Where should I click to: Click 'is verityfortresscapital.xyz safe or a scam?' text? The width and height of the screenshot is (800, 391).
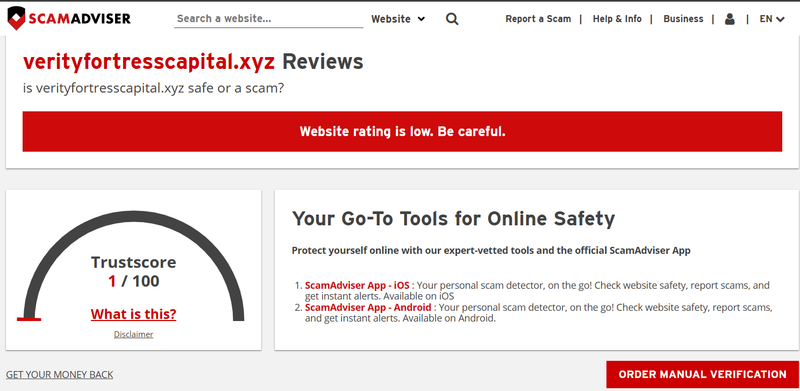153,88
